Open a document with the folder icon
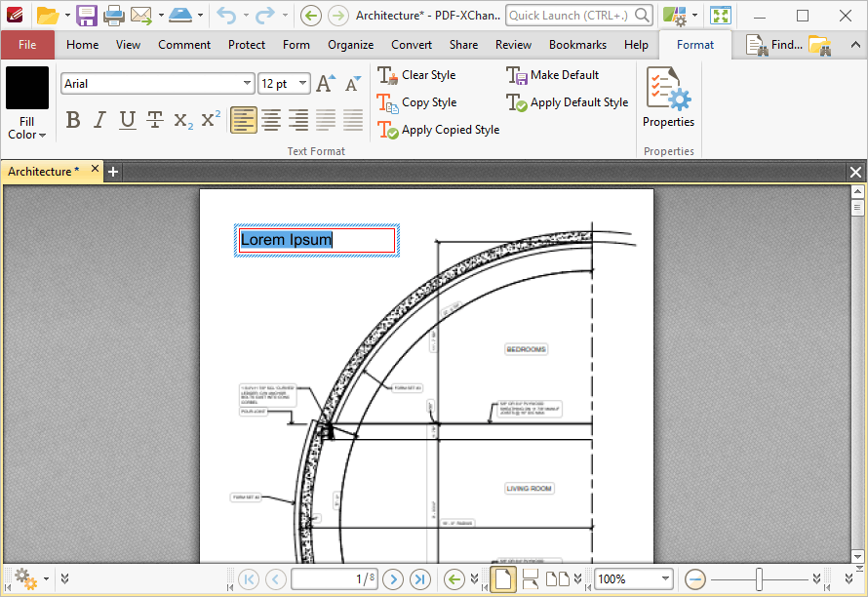Image resolution: width=868 pixels, height=597 pixels. pyautogui.click(x=48, y=15)
